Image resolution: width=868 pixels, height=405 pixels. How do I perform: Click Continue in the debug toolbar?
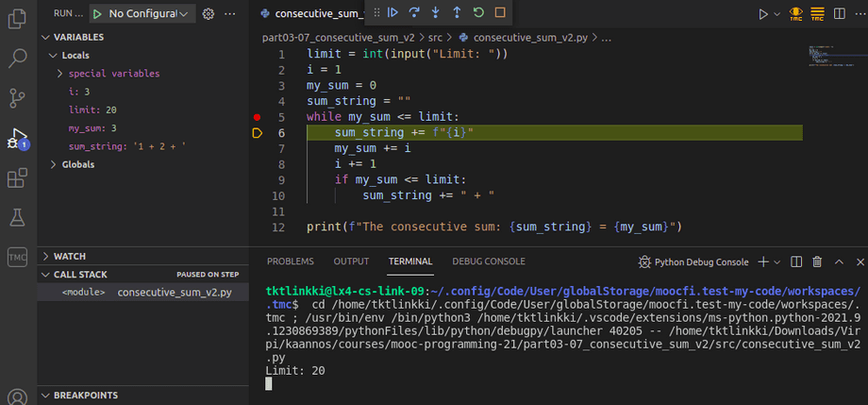pos(393,13)
